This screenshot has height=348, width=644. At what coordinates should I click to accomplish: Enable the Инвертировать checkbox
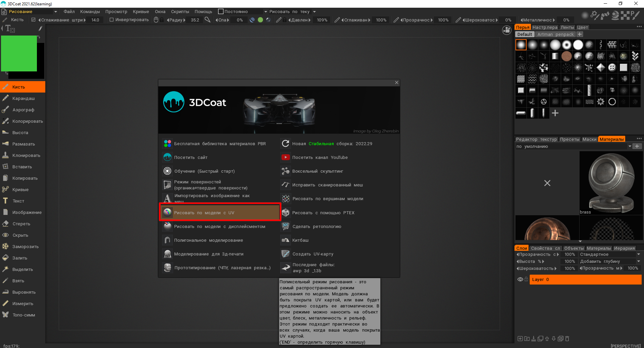click(x=111, y=20)
